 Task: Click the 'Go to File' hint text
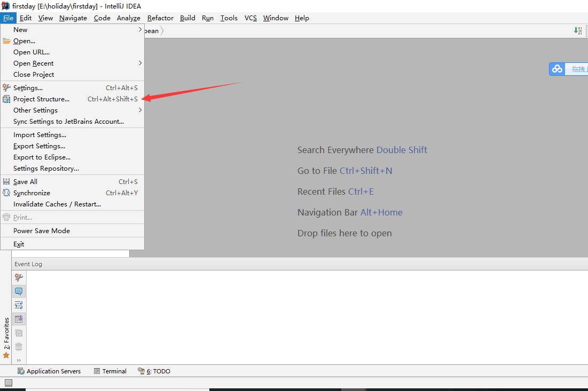point(317,171)
